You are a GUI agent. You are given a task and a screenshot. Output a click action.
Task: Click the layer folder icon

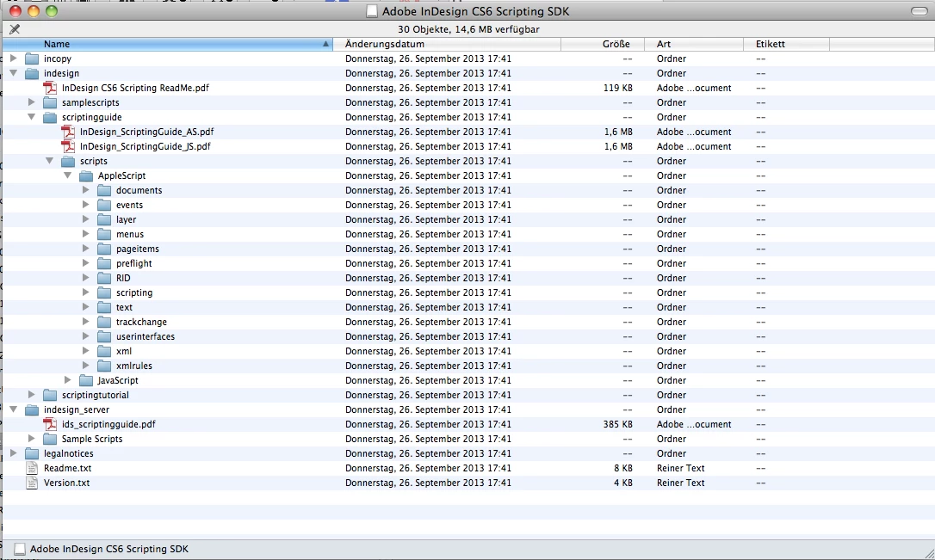[104, 219]
